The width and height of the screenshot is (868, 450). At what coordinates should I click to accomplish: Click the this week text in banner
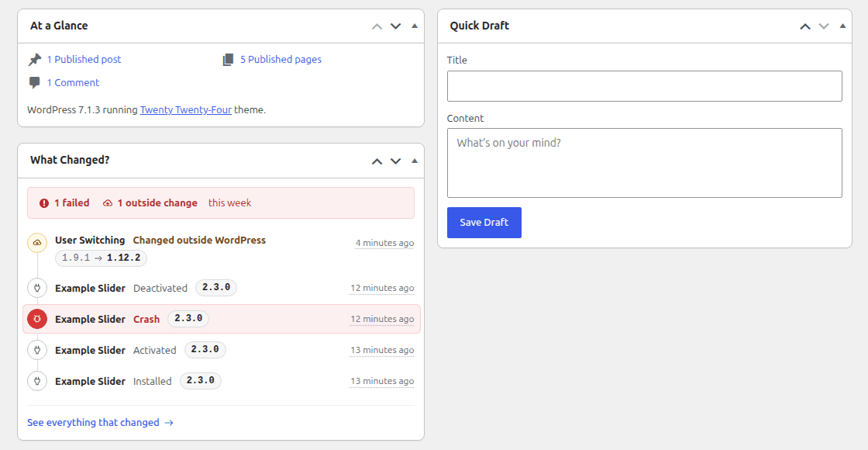coord(229,202)
